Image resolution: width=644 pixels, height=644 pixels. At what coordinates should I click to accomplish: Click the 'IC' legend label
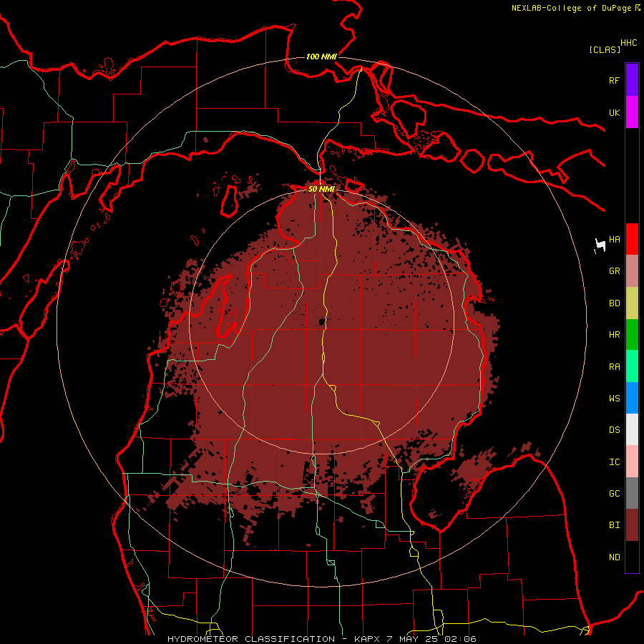pyautogui.click(x=614, y=462)
